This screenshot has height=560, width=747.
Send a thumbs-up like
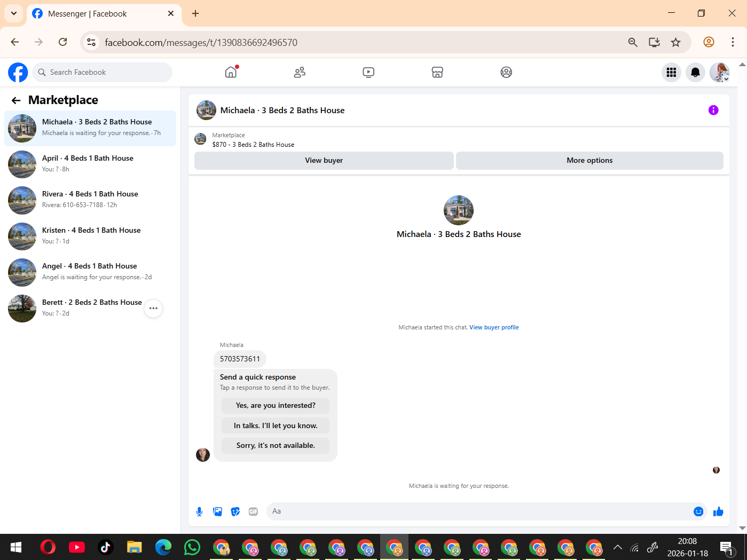tap(718, 511)
